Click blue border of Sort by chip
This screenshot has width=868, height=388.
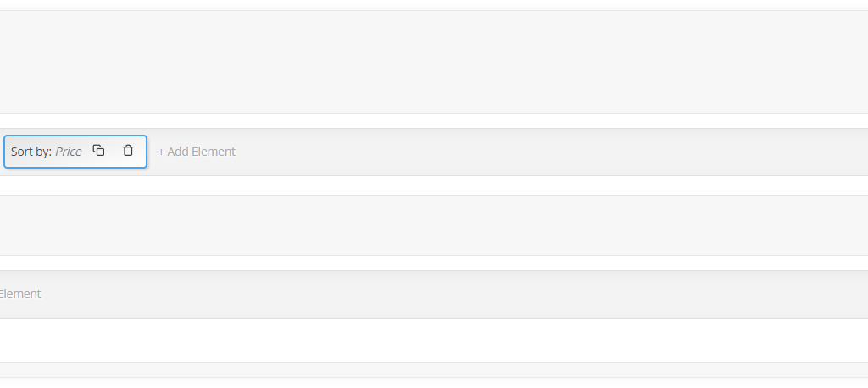(x=75, y=136)
